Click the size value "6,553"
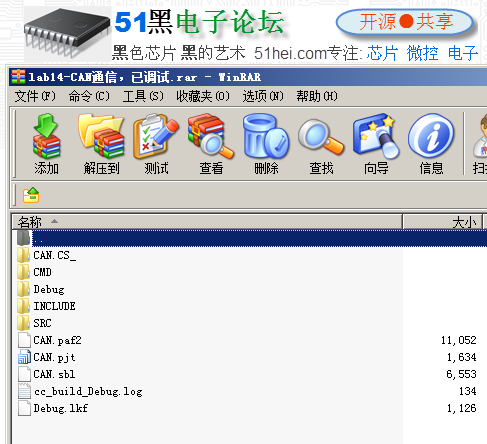 tap(462, 374)
